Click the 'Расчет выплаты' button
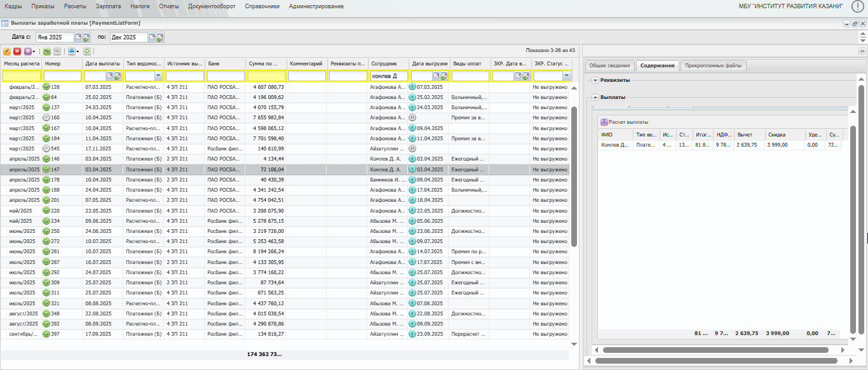This screenshot has width=868, height=370. (x=625, y=122)
